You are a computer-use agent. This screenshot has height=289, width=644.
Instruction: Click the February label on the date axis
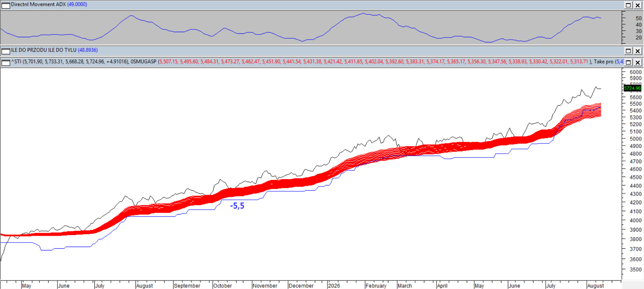[376, 286]
